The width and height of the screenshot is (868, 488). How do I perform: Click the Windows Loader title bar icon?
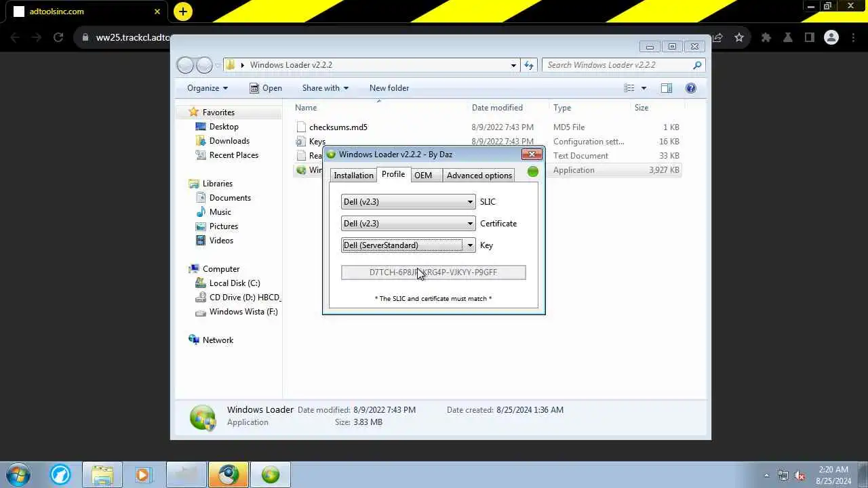click(331, 155)
